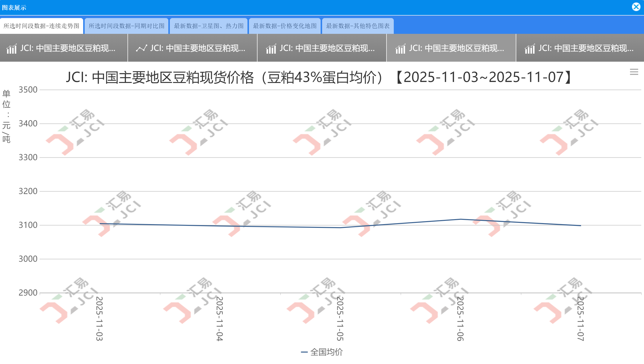Open 最新数据-其他特色图表 tab

click(x=358, y=26)
